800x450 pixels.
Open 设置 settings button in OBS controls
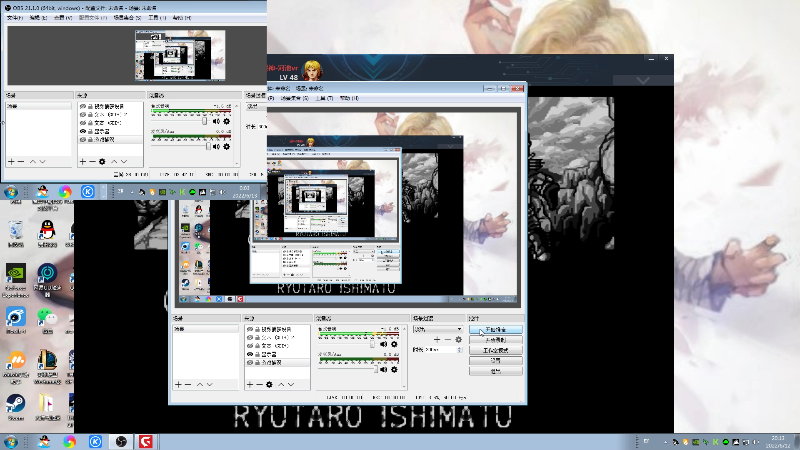[x=495, y=361]
